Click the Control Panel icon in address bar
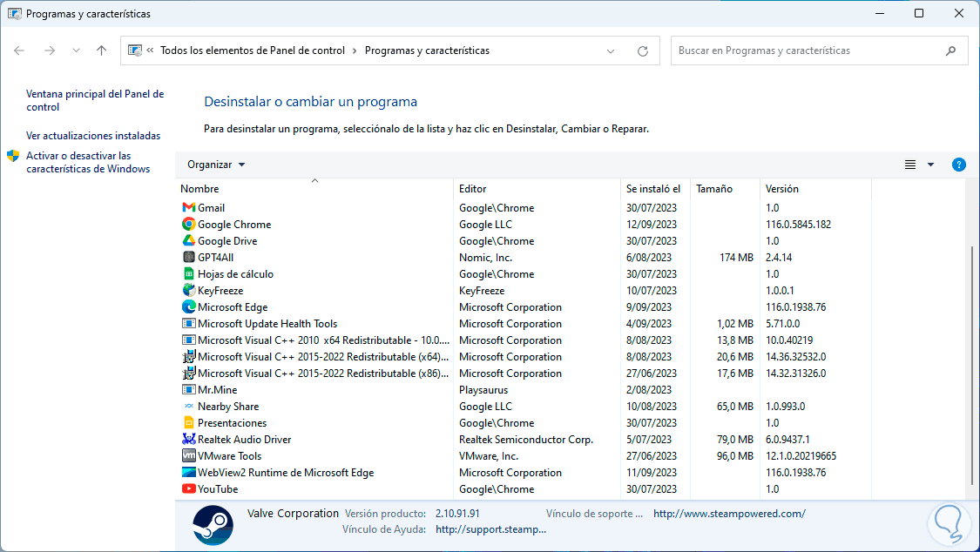This screenshot has width=980, height=552. tap(134, 50)
